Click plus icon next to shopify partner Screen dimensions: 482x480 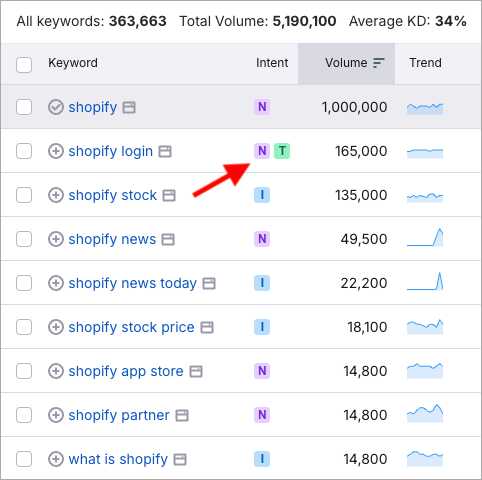pos(56,415)
